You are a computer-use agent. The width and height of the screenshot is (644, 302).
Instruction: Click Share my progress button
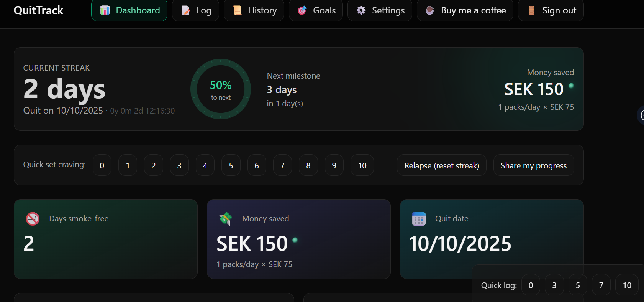click(533, 165)
